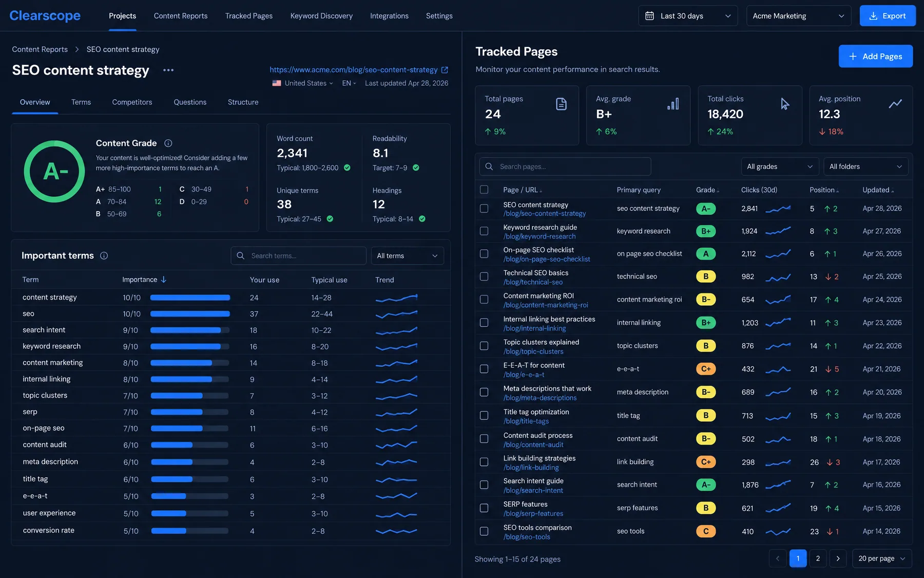Open the Content Reports nav item
Image resolution: width=924 pixels, height=578 pixels.
(x=181, y=16)
